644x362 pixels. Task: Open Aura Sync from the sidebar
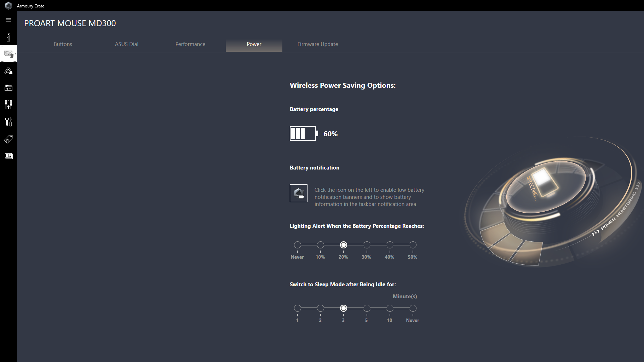(8, 71)
